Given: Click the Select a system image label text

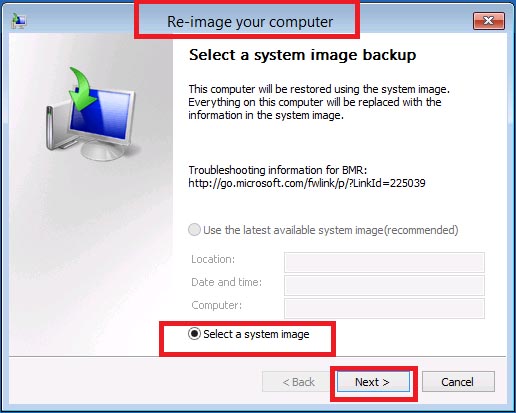Looking at the screenshot, I should (256, 334).
